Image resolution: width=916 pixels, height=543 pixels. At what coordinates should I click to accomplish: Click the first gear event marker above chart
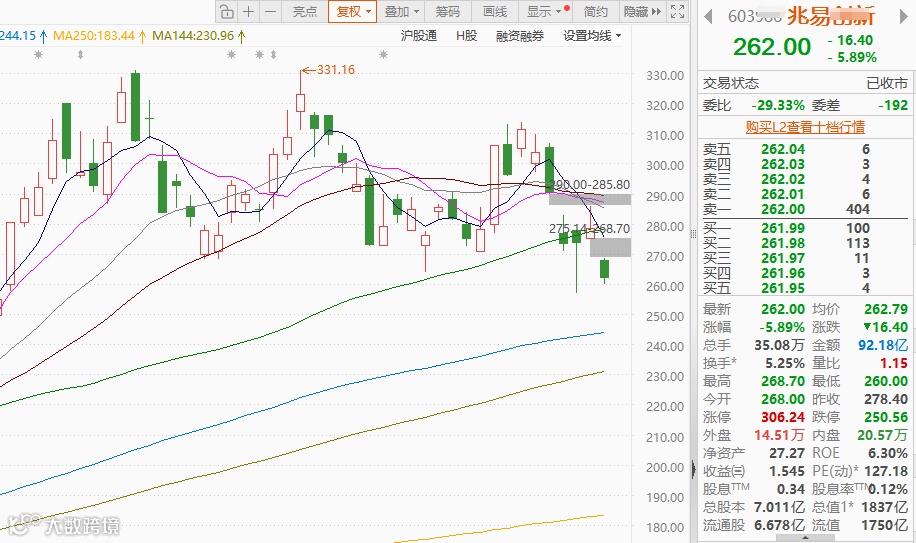coord(39,54)
